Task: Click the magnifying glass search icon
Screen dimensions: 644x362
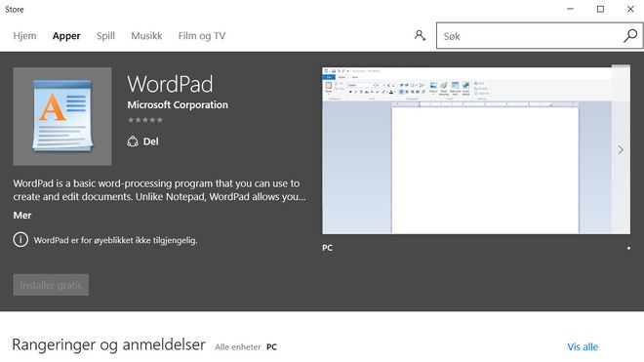Action: (x=630, y=36)
